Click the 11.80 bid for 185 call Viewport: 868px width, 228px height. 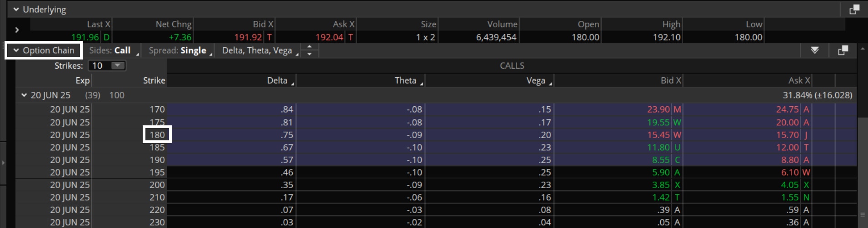(x=658, y=148)
